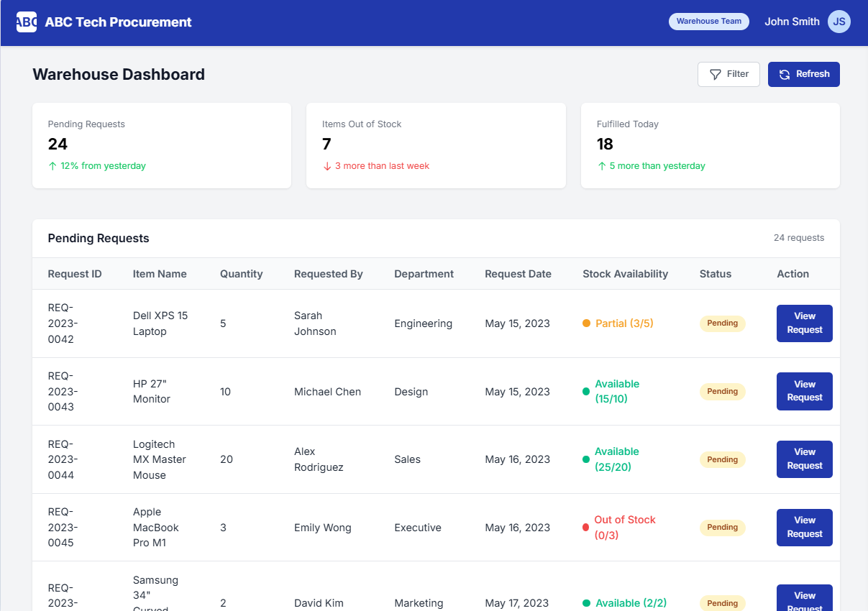The width and height of the screenshot is (868, 611).
Task: Click the funnel icon on Filter button
Action: (x=716, y=74)
